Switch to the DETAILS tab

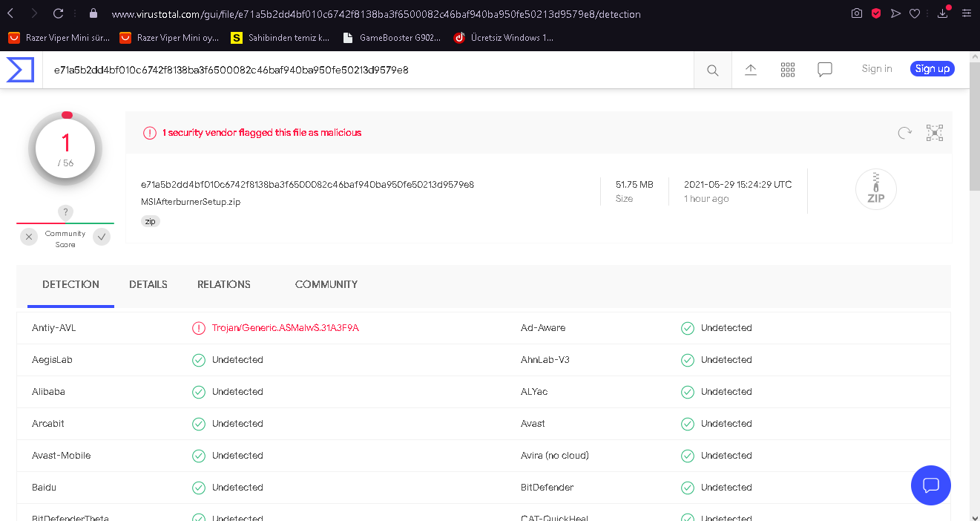pyautogui.click(x=148, y=284)
